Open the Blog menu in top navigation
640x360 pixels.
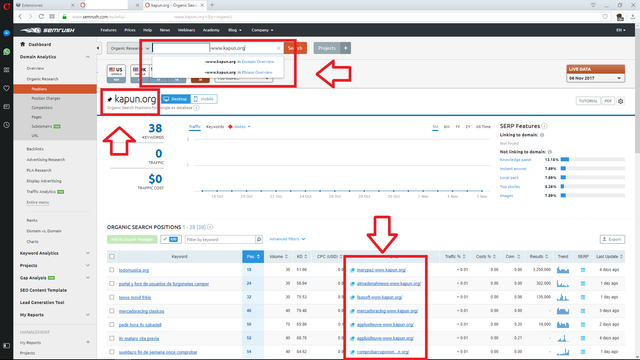(235, 30)
